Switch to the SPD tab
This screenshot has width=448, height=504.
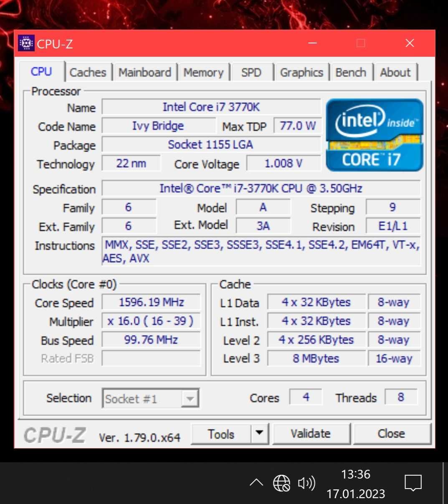tap(251, 72)
